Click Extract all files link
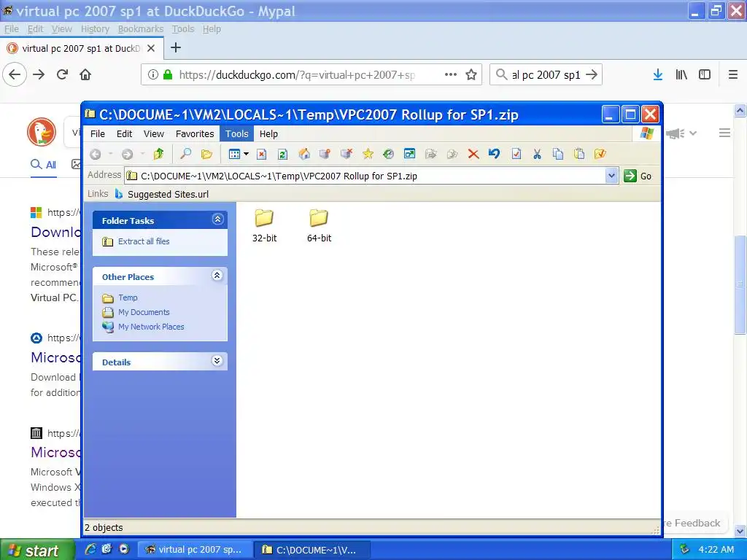Screen dimensions: 747x560 [x=144, y=241]
